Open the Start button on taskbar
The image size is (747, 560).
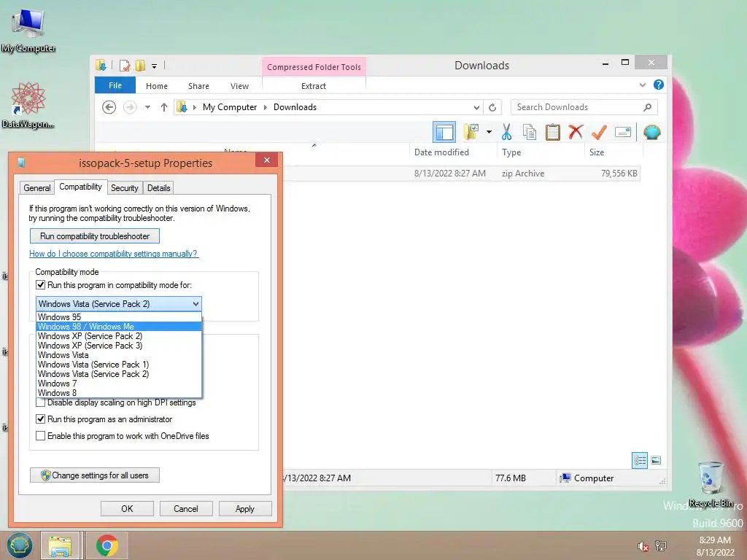(x=20, y=545)
